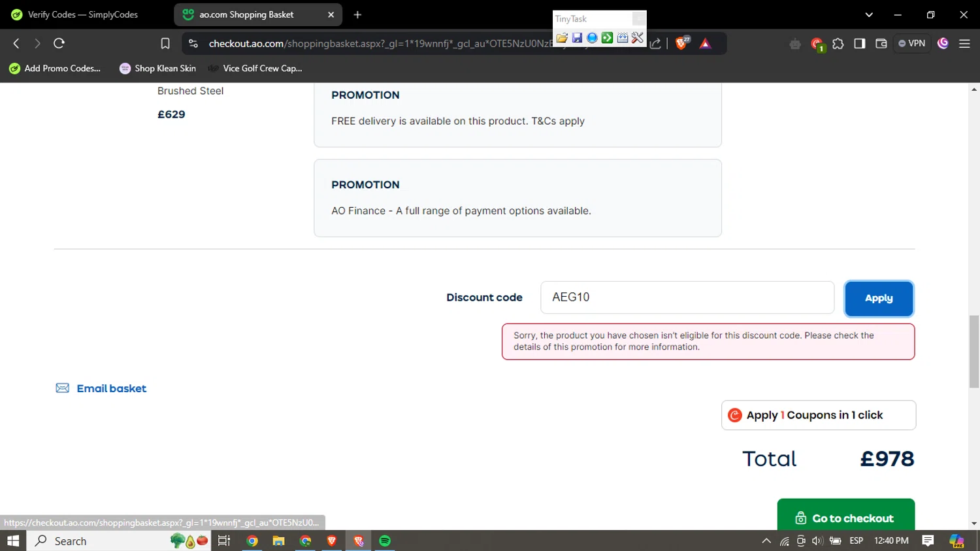Show hidden system tray icons
980x551 pixels.
pos(766,541)
